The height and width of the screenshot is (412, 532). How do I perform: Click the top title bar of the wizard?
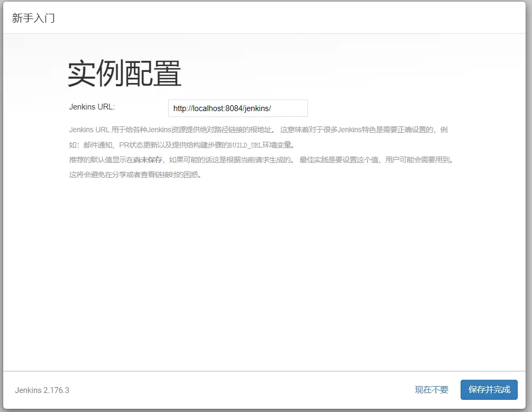click(x=264, y=17)
